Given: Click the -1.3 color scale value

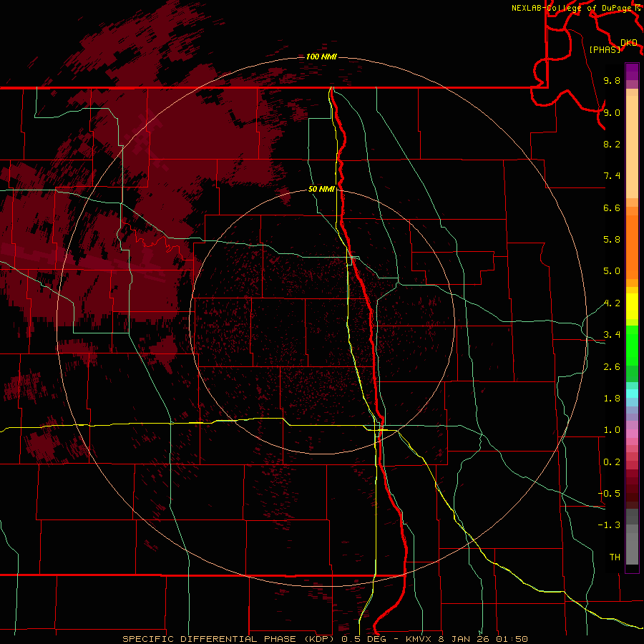Looking at the screenshot, I should (x=609, y=525).
